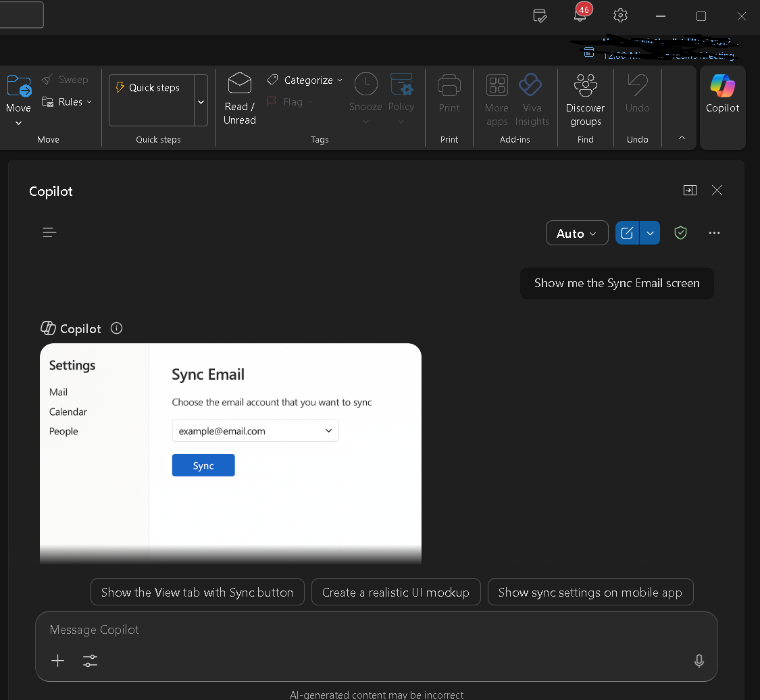Click the Sweep button
Viewport: 760px width, 700px height.
(x=65, y=80)
